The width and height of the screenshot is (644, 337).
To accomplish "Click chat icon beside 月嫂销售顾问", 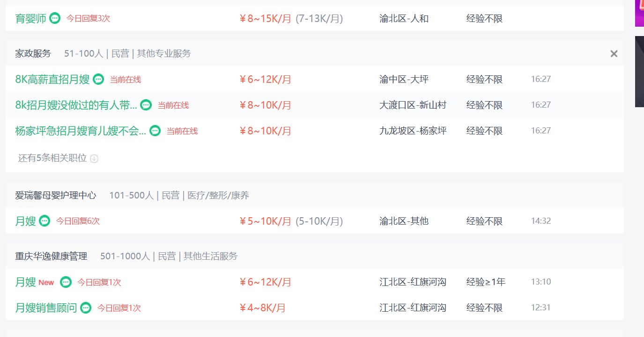I will click(x=86, y=308).
